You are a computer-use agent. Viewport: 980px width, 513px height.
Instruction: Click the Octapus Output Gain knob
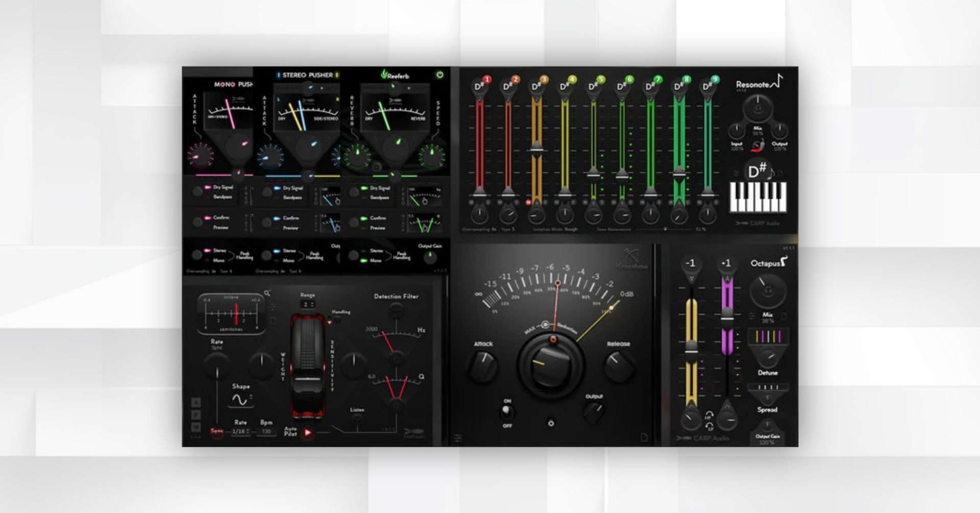tap(767, 426)
